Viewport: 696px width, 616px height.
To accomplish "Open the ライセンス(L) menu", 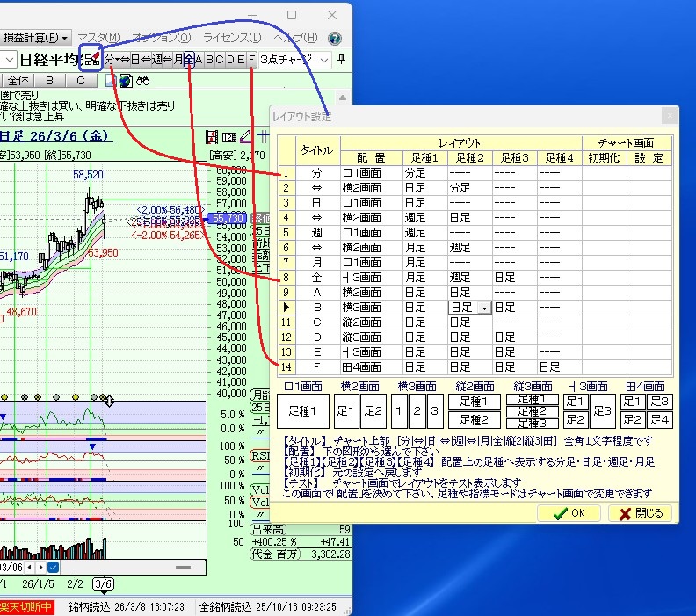I will (232, 38).
